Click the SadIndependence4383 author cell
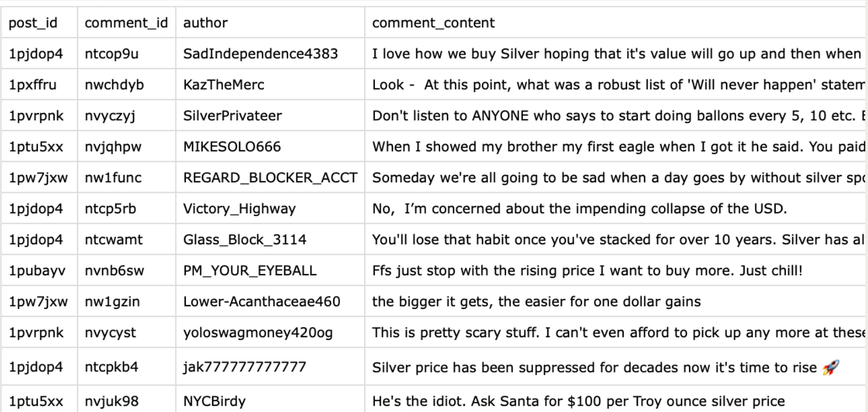868x412 pixels. coord(261,54)
